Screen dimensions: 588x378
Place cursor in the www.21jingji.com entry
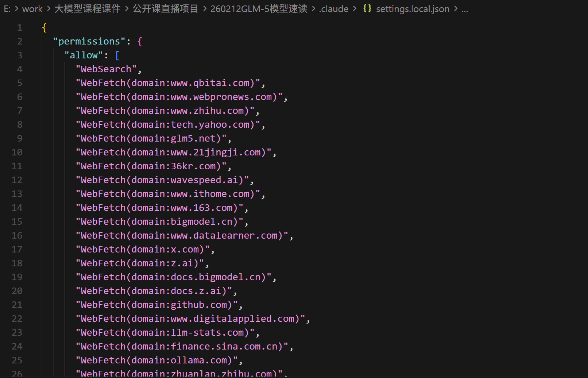pyautogui.click(x=174, y=153)
